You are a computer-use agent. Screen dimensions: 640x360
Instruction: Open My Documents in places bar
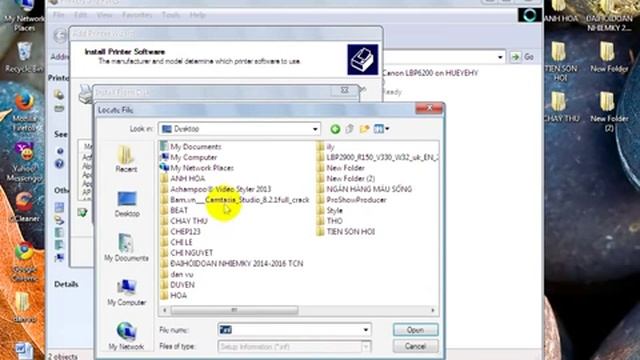[x=126, y=248]
